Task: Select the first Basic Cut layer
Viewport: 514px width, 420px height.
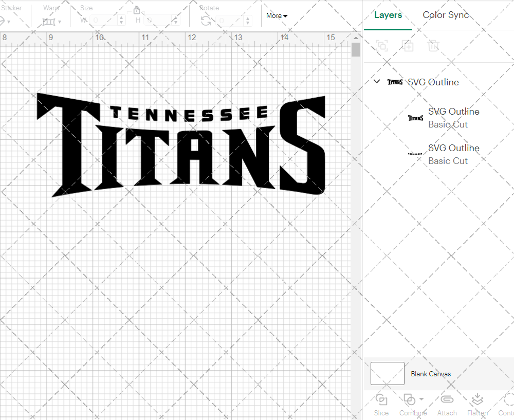Action: pos(453,118)
